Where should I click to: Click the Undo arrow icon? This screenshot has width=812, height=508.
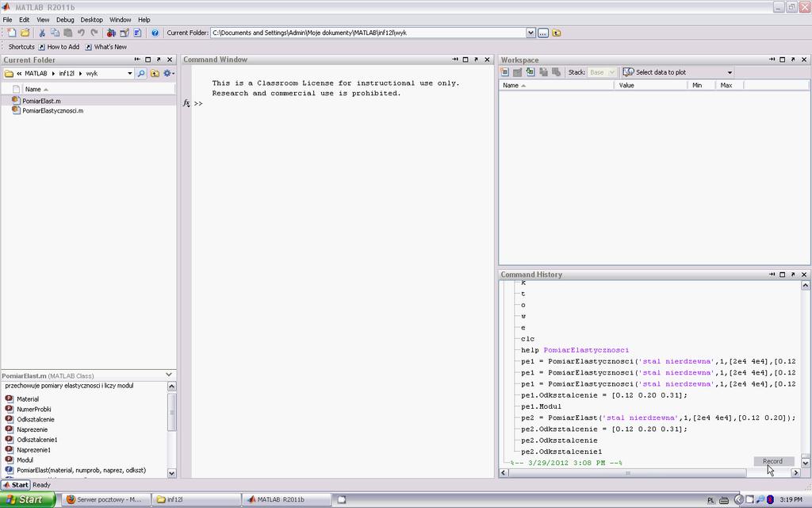(81, 33)
